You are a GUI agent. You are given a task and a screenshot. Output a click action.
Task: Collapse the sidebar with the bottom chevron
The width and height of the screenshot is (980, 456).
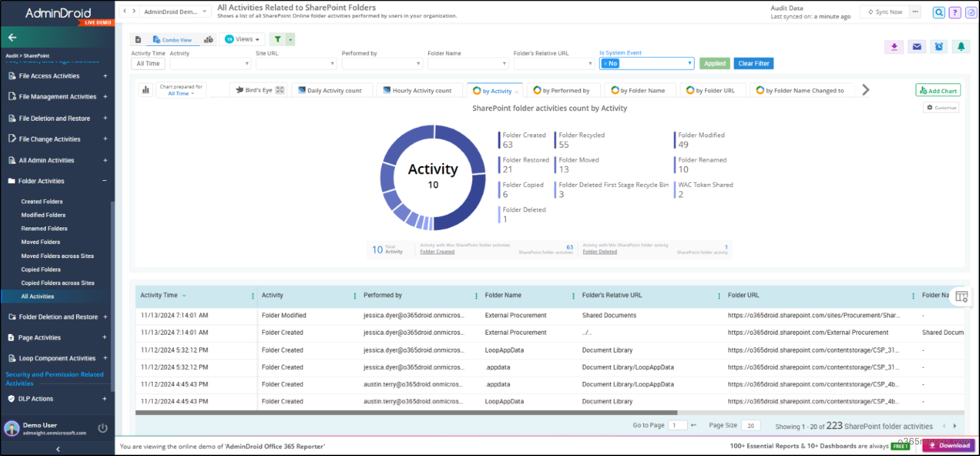pos(58,450)
